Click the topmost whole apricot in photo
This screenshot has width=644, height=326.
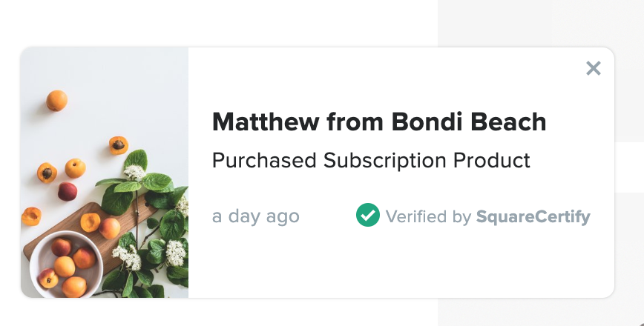click(56, 100)
